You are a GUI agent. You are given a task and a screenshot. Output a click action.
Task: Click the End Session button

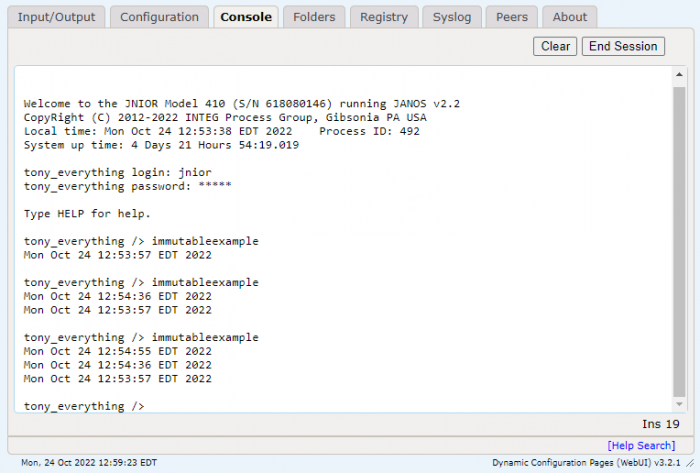pos(623,46)
